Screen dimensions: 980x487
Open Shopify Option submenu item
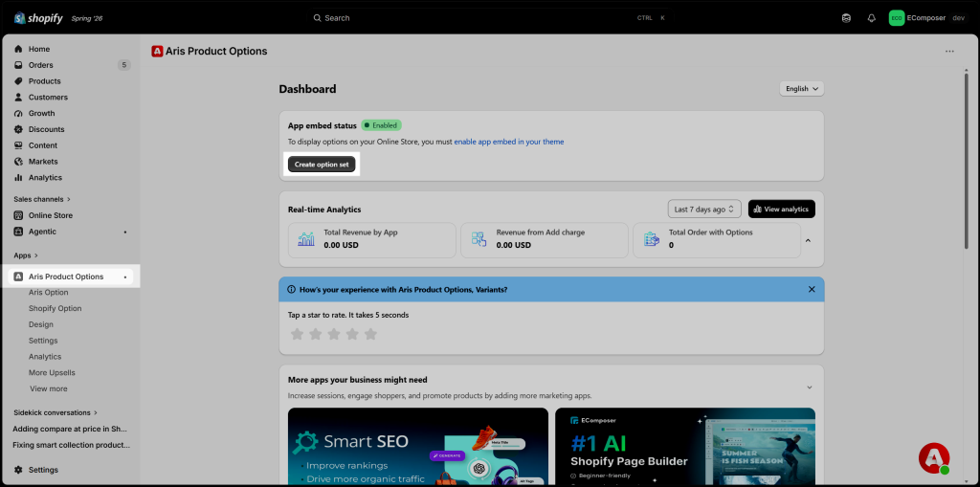[x=55, y=308]
